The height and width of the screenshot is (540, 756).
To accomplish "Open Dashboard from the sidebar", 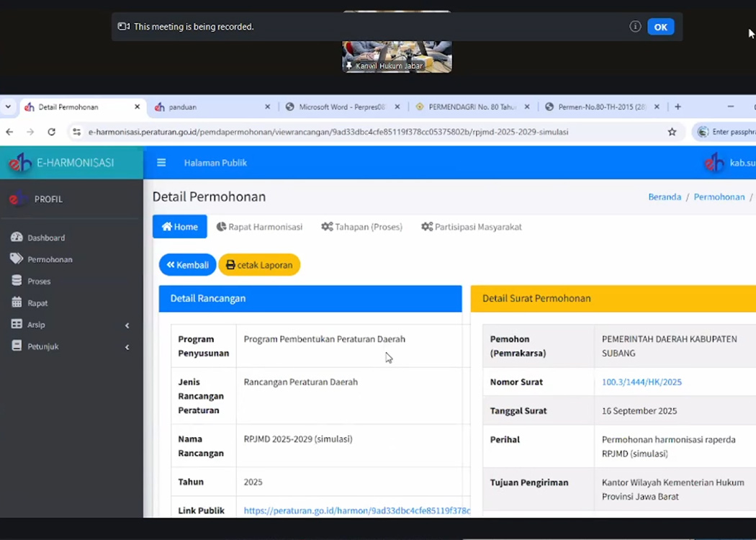I will [x=46, y=238].
